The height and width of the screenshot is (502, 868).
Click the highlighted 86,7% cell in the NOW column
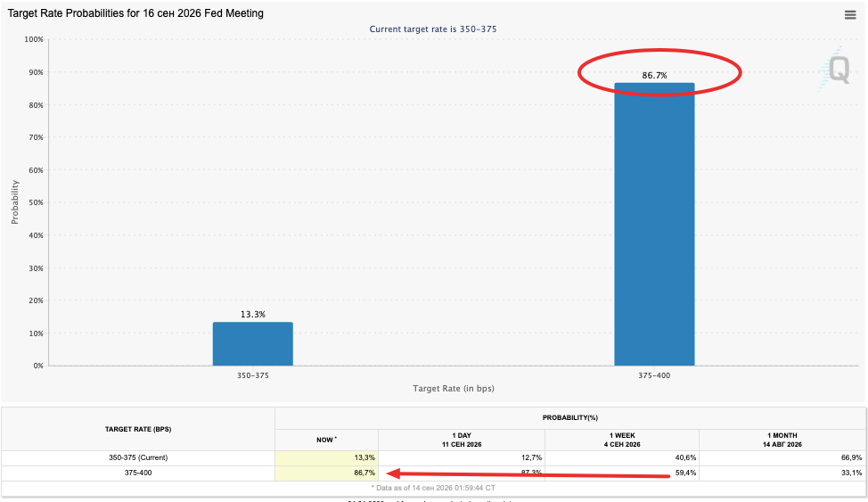(x=326, y=473)
